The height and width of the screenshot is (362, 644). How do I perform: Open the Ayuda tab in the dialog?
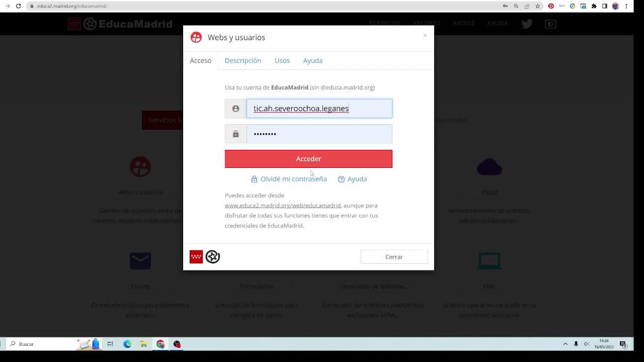pyautogui.click(x=313, y=60)
